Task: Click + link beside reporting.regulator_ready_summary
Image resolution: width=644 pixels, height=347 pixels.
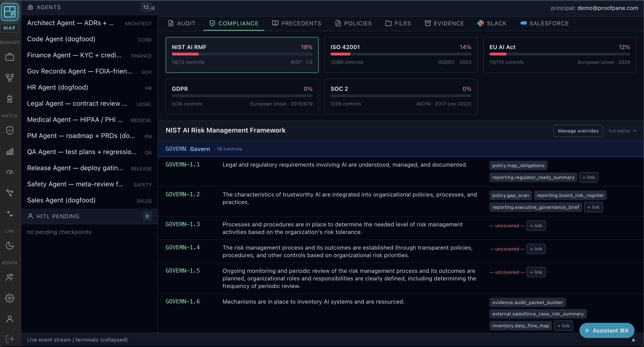Action: coord(588,177)
